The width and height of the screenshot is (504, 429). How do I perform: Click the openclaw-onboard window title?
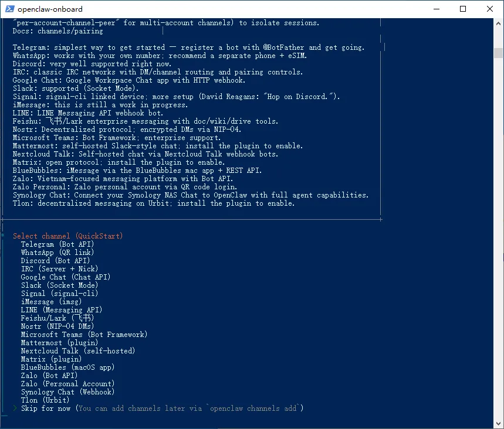click(50, 9)
